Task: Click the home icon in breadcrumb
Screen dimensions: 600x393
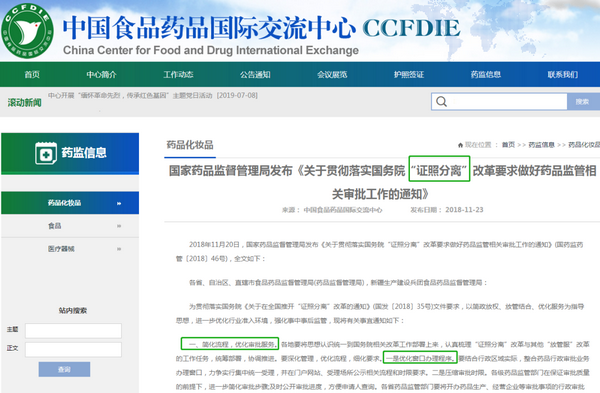Action: (x=460, y=145)
